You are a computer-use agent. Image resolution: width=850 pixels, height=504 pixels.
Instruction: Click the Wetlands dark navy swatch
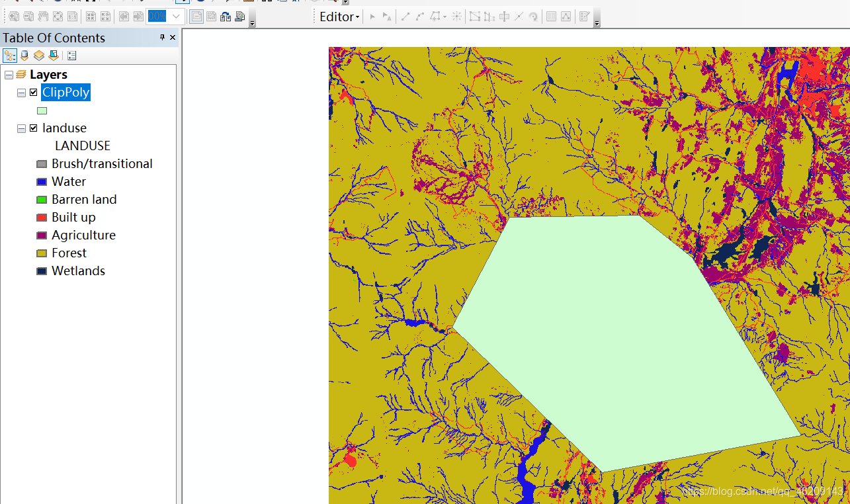pyautogui.click(x=42, y=271)
